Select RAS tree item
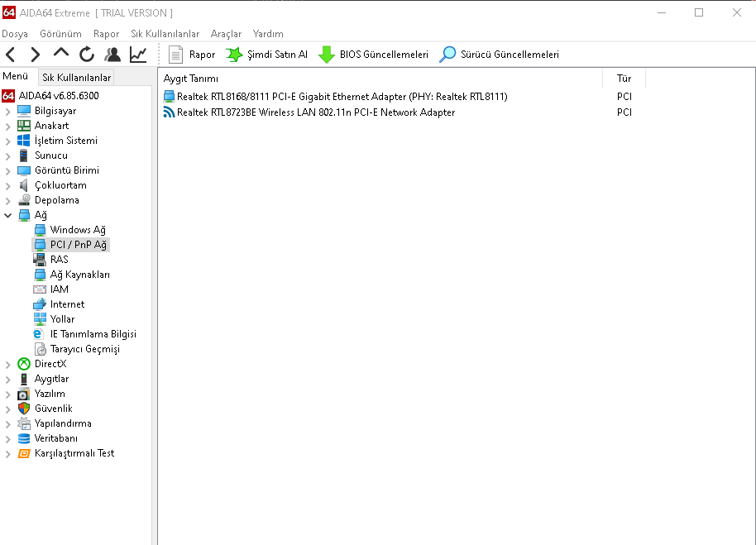The image size is (756, 545). [59, 260]
